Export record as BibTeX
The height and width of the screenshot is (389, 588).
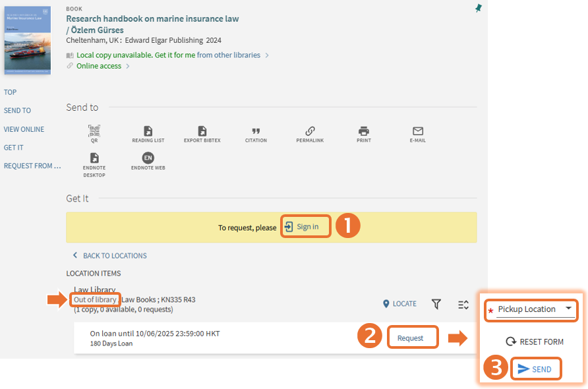(202, 132)
